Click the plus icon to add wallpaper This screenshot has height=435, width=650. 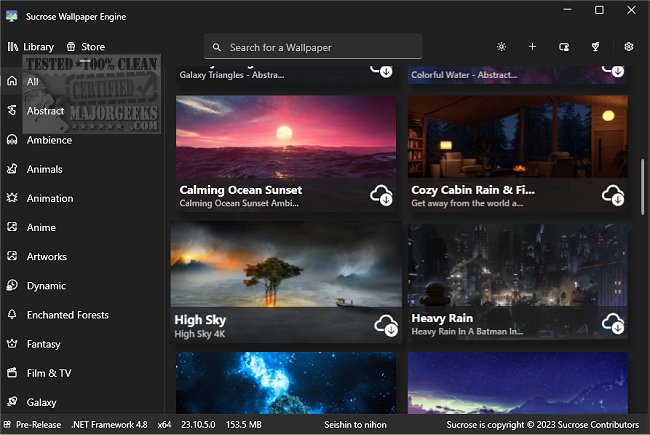click(533, 47)
